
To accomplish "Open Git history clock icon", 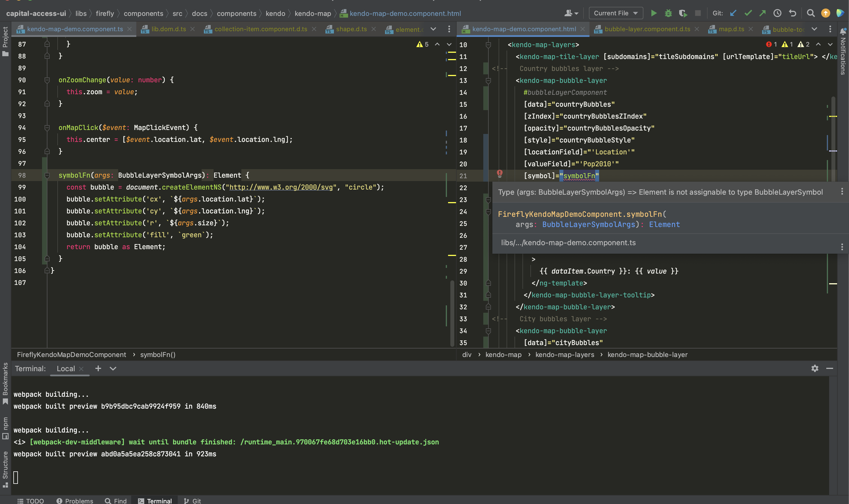I will click(x=777, y=13).
